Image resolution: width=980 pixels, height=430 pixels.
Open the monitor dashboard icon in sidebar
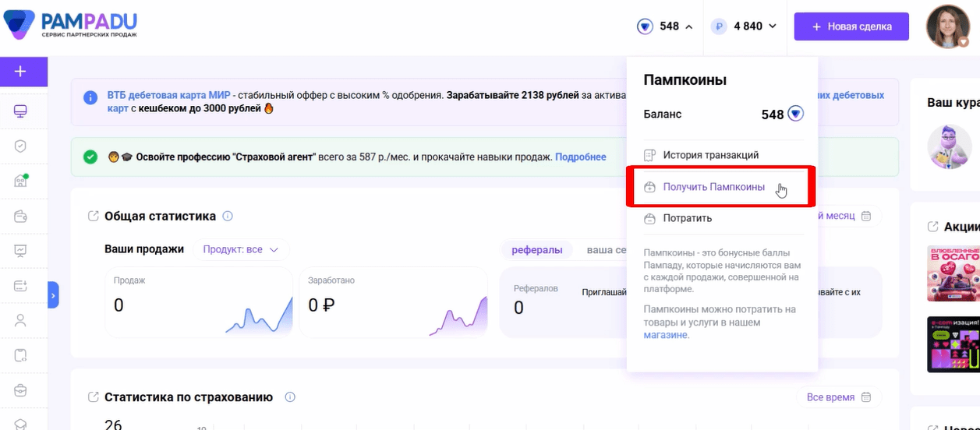(21, 112)
